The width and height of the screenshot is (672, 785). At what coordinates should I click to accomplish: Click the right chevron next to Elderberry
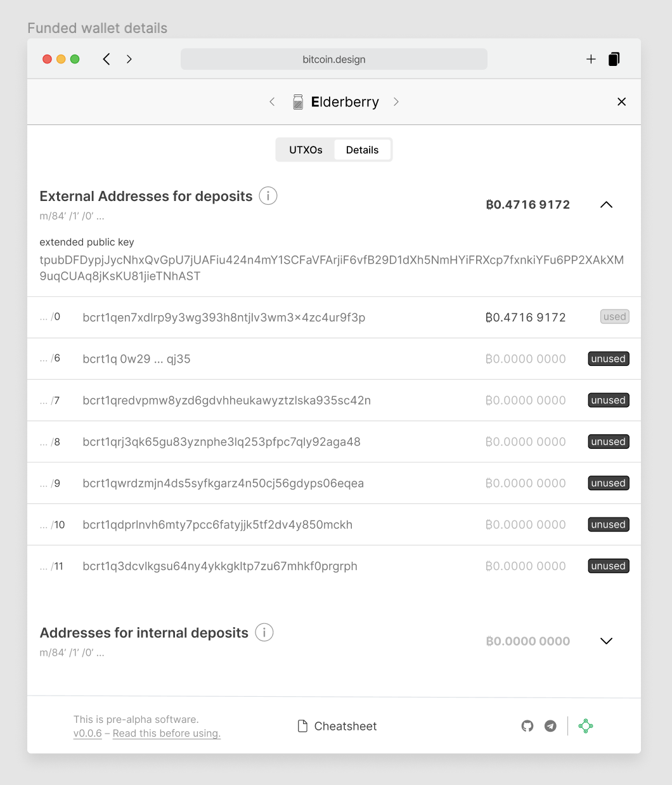(396, 101)
